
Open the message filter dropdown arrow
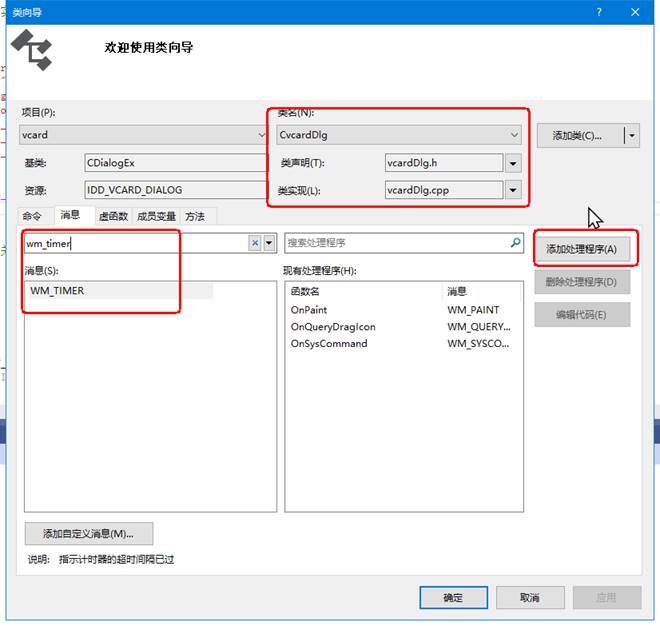[269, 243]
